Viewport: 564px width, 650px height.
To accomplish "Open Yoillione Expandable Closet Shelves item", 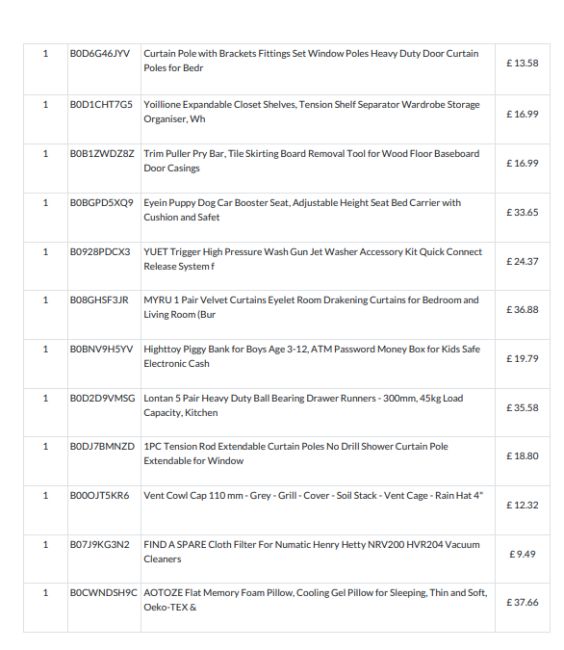I will coord(311,112).
